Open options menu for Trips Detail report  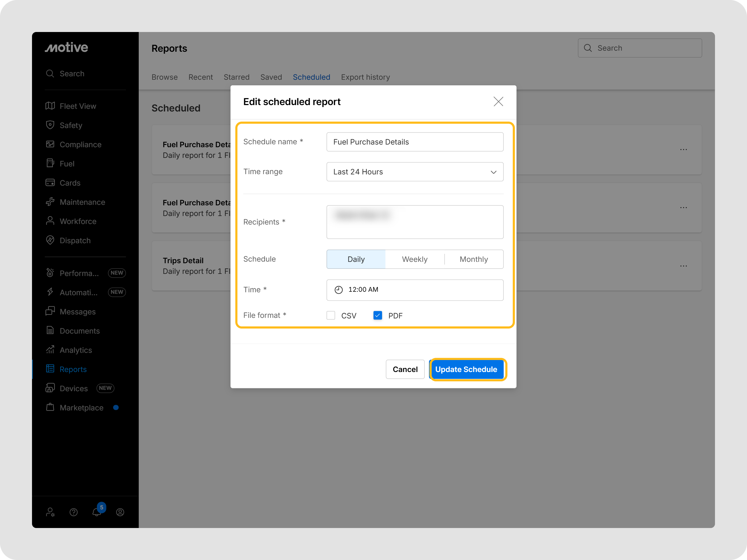point(684,266)
